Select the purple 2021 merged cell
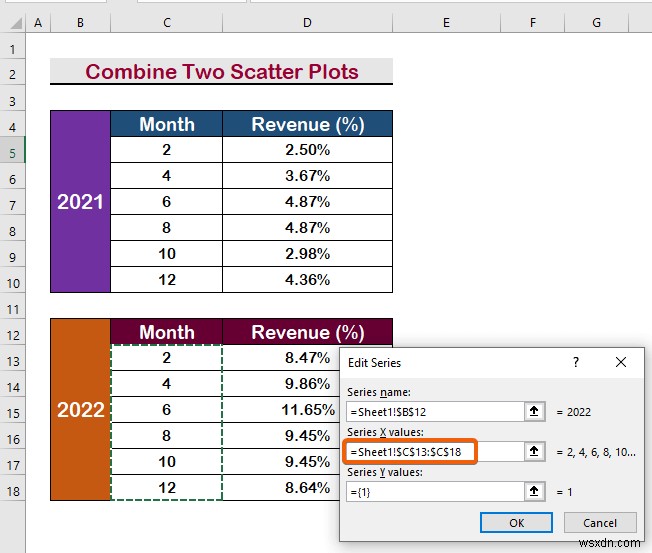 tap(80, 202)
